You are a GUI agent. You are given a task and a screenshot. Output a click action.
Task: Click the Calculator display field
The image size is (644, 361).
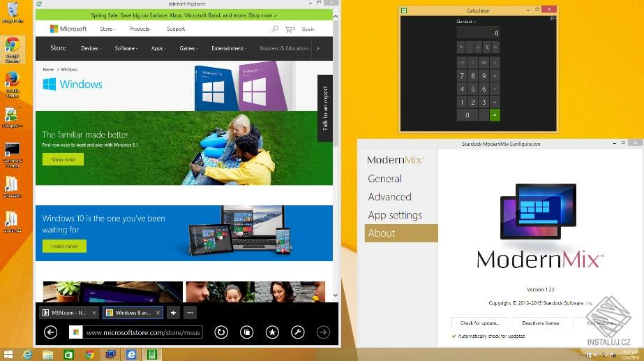point(478,33)
